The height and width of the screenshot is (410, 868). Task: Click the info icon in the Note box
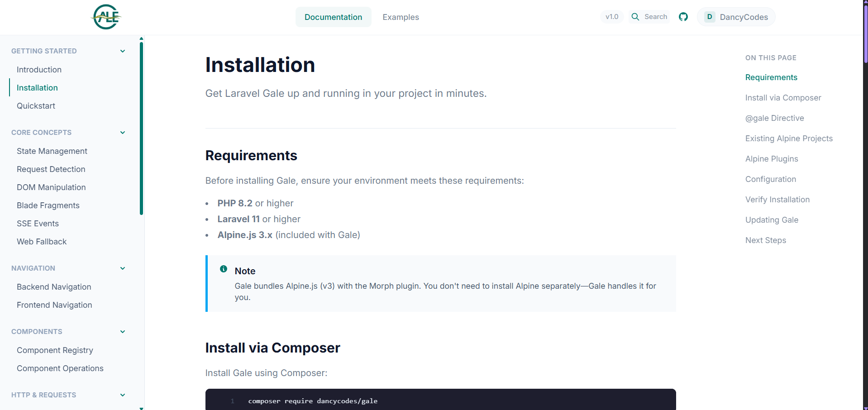(x=224, y=269)
